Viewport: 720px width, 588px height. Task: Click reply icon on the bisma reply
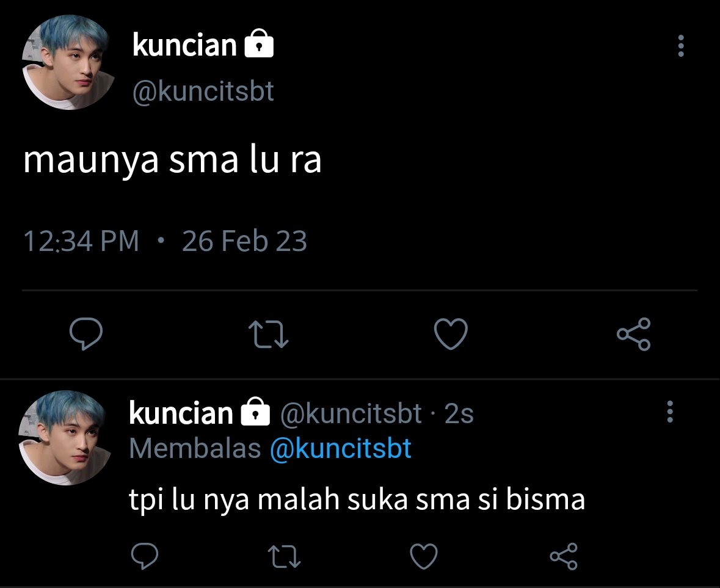(145, 556)
